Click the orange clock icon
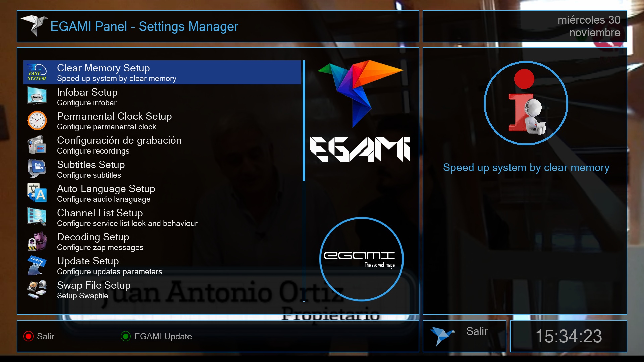Viewport: 644px width, 362px height. click(37, 120)
